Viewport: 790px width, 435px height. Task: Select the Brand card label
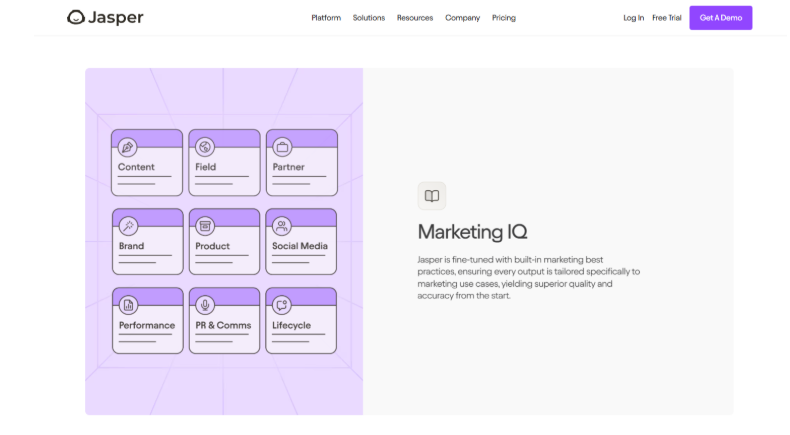(131, 246)
